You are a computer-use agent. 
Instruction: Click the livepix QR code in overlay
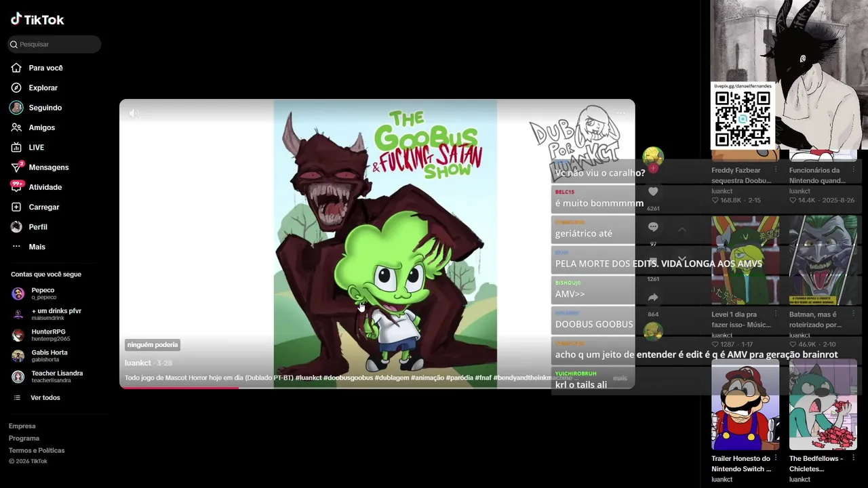click(743, 119)
